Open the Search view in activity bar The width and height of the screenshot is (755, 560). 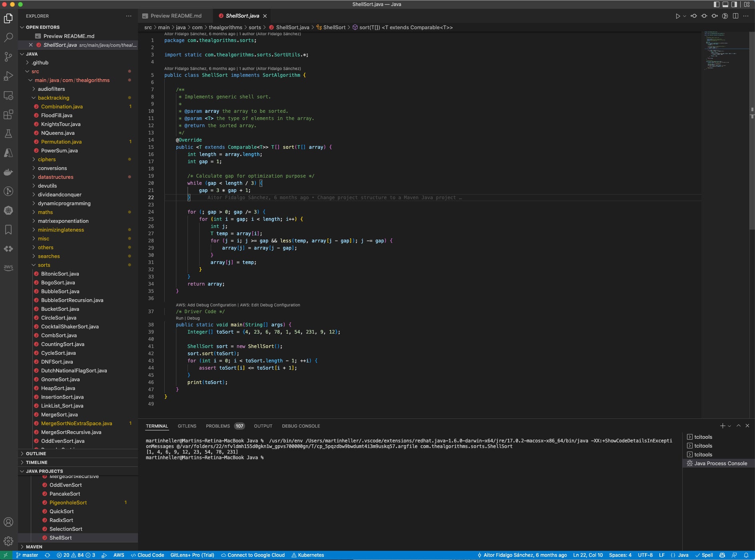[x=8, y=38]
